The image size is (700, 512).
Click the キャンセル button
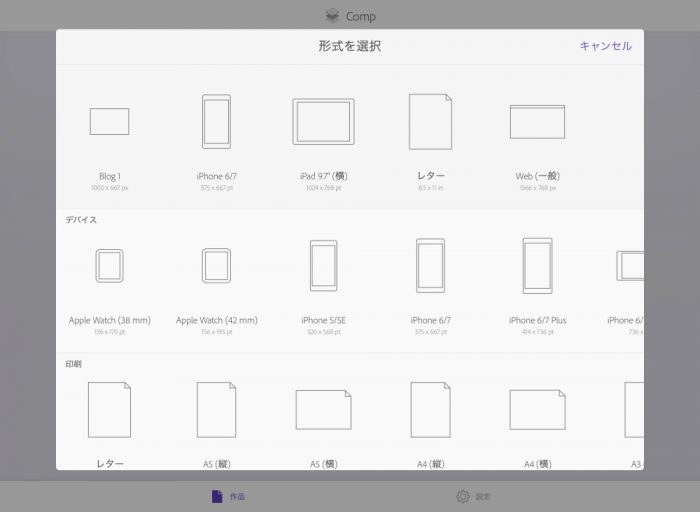tap(605, 46)
